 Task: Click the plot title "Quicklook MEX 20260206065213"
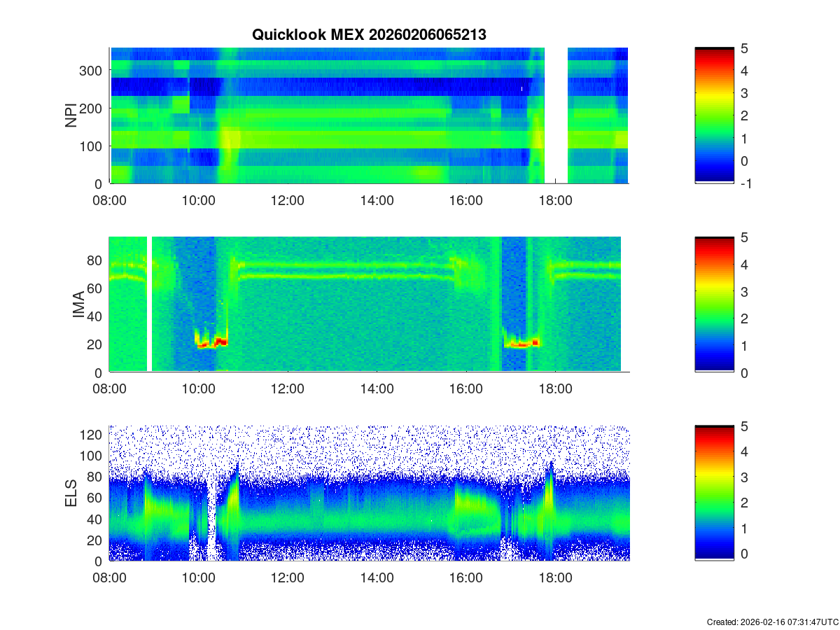tap(369, 35)
